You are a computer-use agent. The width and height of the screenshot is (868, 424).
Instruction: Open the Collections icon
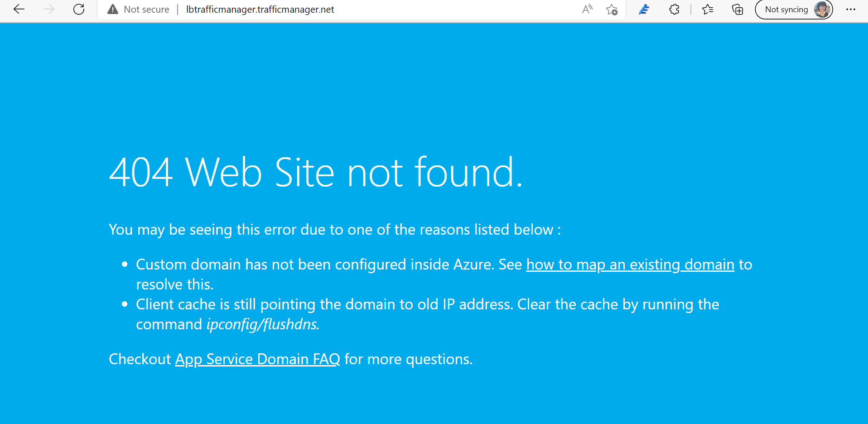(x=738, y=9)
